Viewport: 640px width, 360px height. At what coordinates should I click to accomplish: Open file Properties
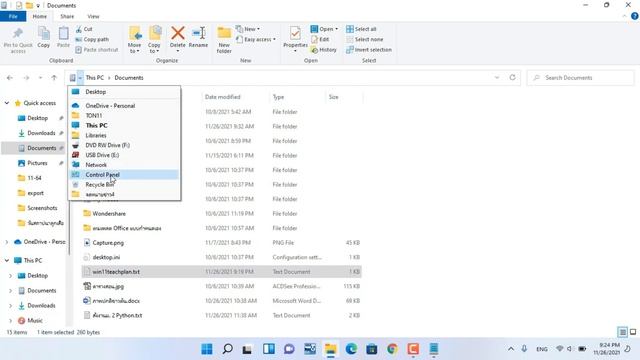(295, 39)
